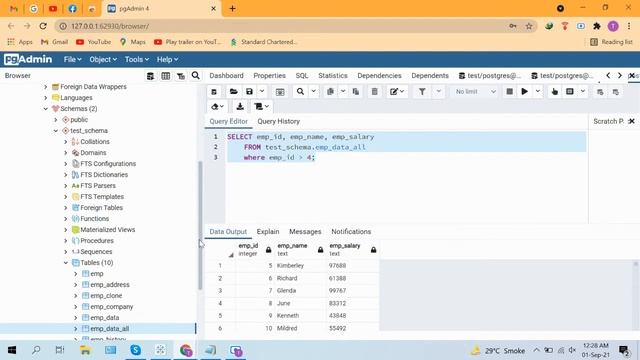Click the Open File folder icon
Screen dimensions: 640x360
(x=233, y=92)
